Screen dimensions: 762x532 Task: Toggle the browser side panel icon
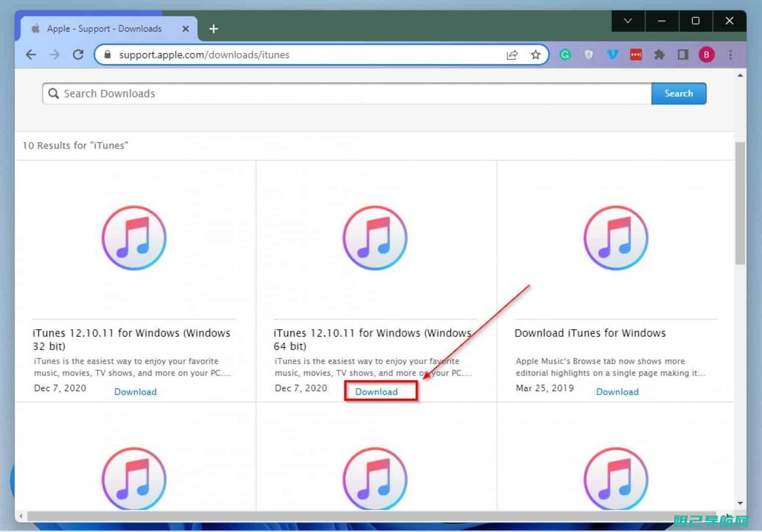click(683, 55)
